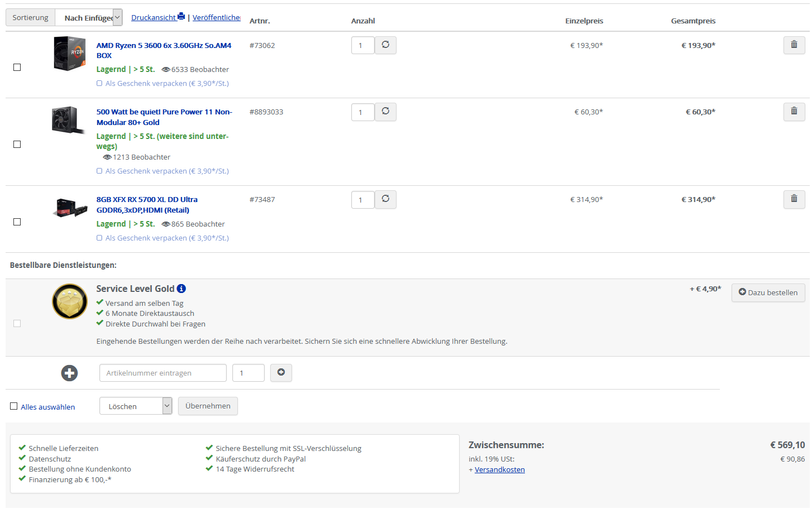812x509 pixels.
Task: Open the AMD Ryzen box thumbnail
Action: (x=70, y=54)
